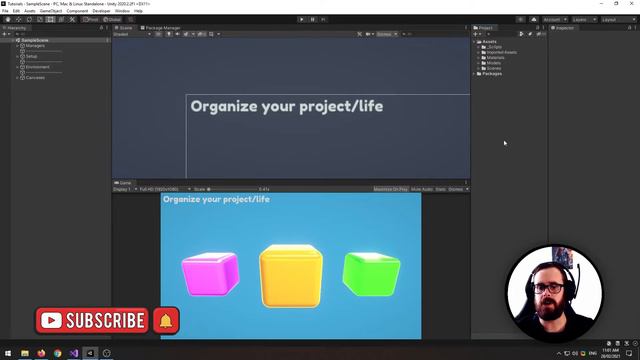Expand the Setup object
Image resolution: width=640 pixels, height=360 pixels.
coord(18,56)
